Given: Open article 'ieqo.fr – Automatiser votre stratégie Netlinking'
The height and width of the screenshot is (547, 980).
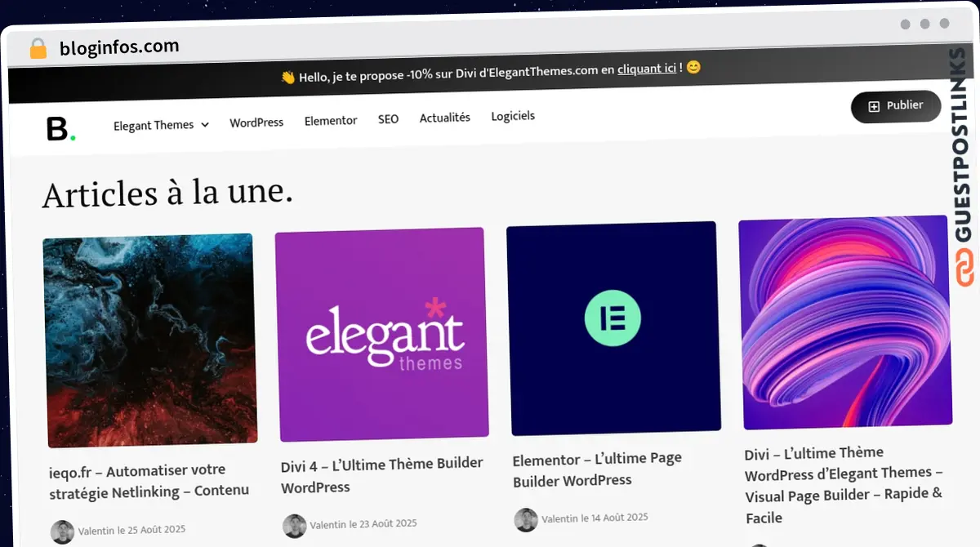Looking at the screenshot, I should pyautogui.click(x=149, y=481).
